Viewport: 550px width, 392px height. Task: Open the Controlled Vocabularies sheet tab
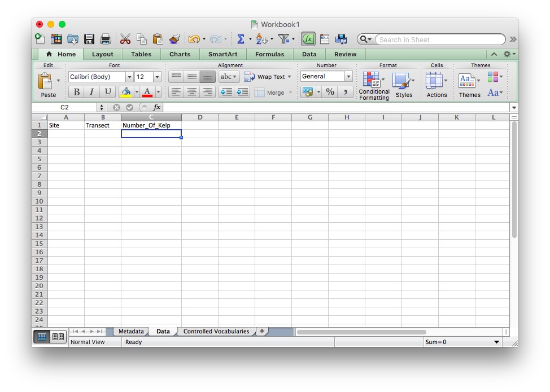216,332
